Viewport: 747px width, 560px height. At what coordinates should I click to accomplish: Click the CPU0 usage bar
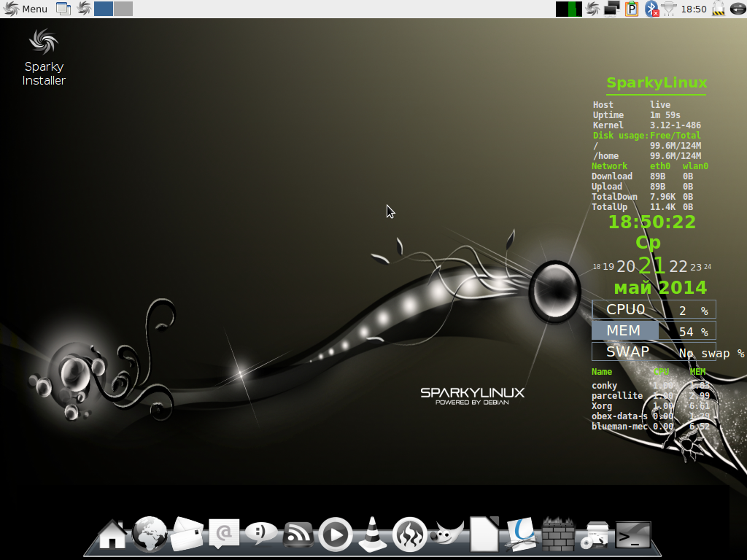click(x=654, y=309)
